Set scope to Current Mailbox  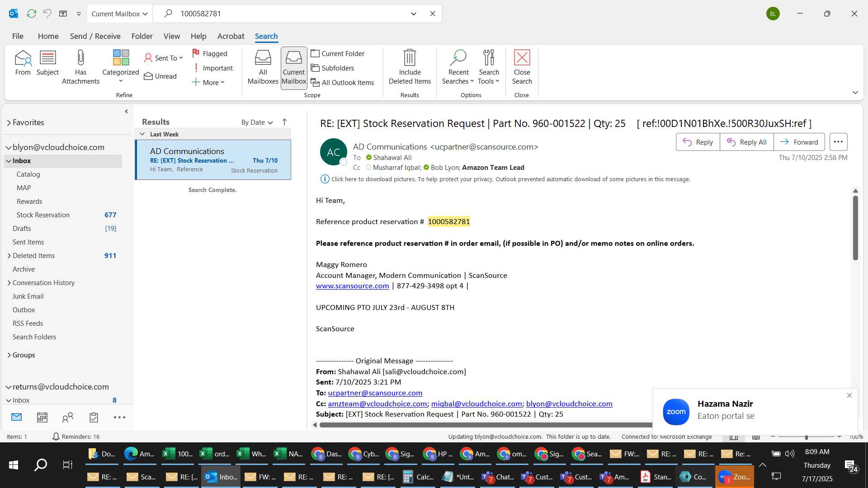point(294,68)
